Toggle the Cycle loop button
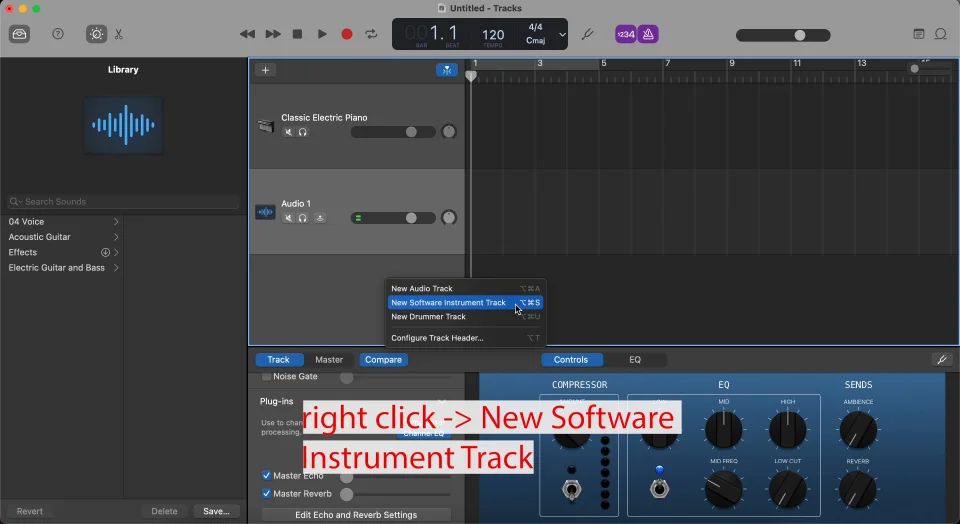960x524 pixels. [371, 34]
